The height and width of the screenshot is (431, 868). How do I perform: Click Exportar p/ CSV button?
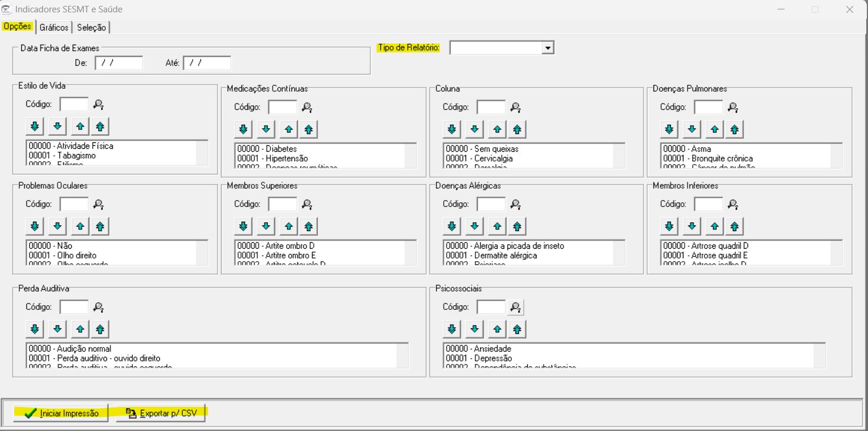[160, 413]
